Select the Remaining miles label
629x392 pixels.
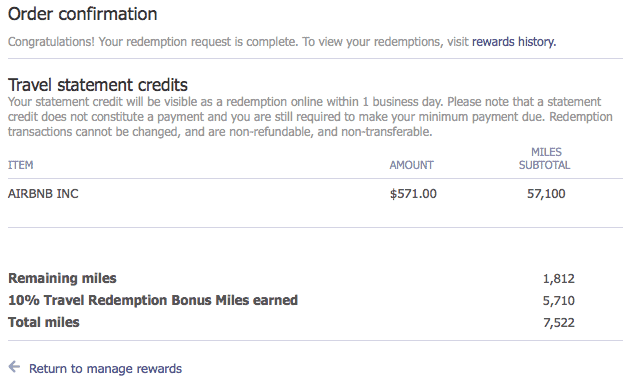pos(62,278)
